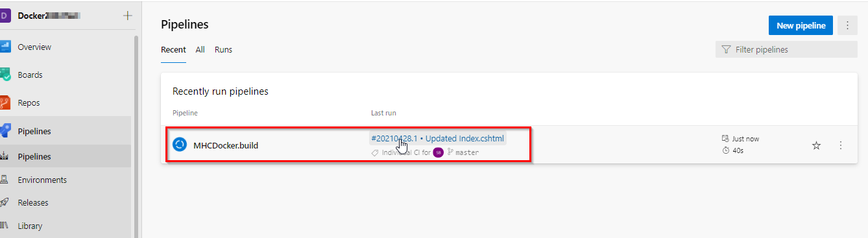Image resolution: width=868 pixels, height=238 pixels.
Task: Click the MHCDocker.build pipeline status icon
Action: [x=180, y=145]
